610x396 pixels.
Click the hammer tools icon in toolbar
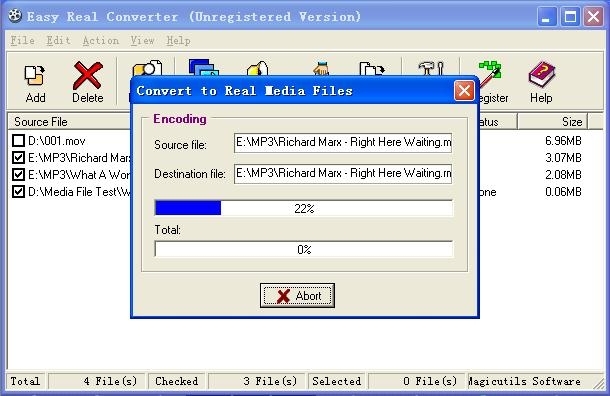point(431,68)
